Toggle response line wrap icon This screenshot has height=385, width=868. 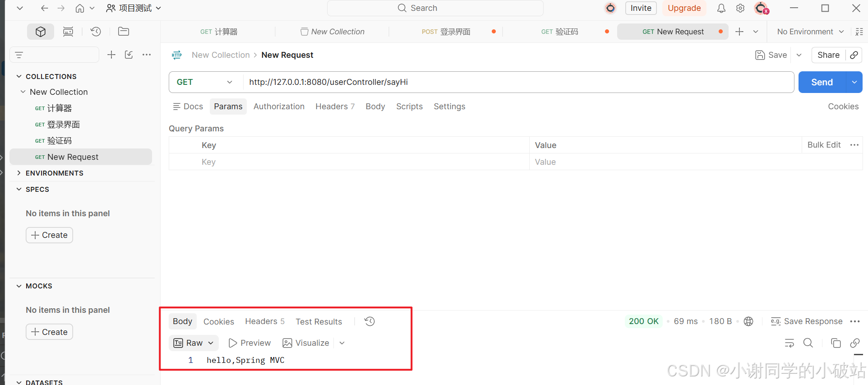point(789,343)
